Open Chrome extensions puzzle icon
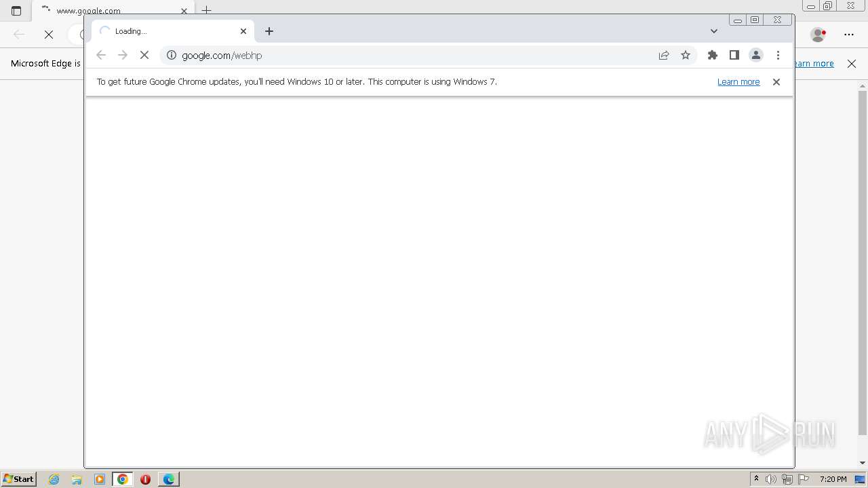Viewport: 868px width, 488px height. [713, 55]
